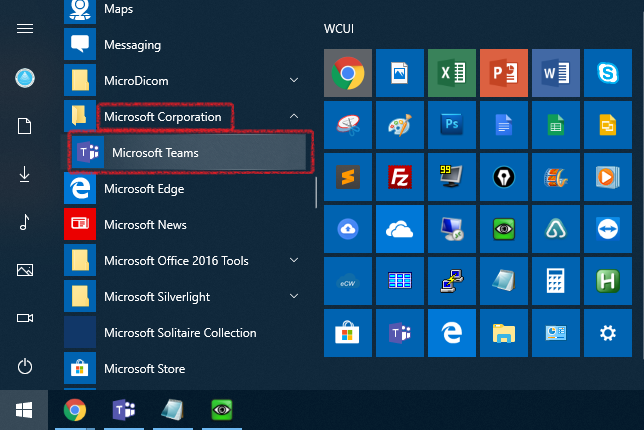This screenshot has width=644, height=430.
Task: Open the PowerPoint tile
Action: click(x=504, y=73)
